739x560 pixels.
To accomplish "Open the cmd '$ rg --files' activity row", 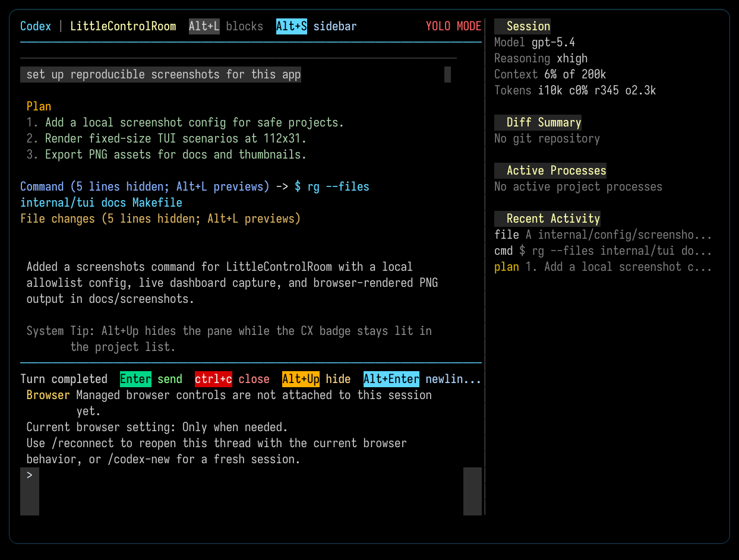I will tap(603, 251).
